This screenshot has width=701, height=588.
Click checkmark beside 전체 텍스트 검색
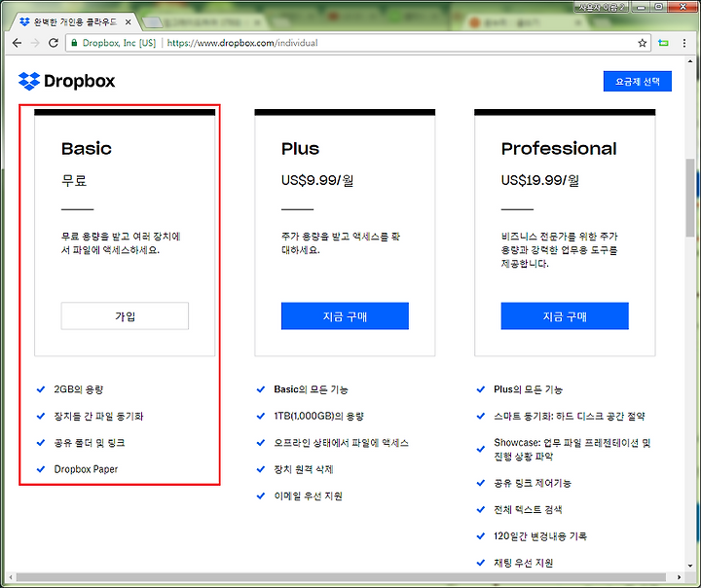coord(481,509)
